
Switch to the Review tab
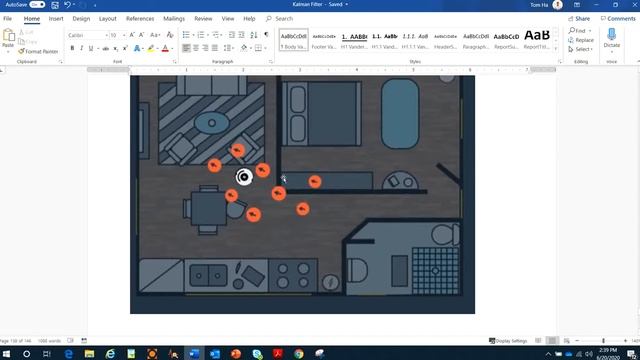click(x=203, y=18)
